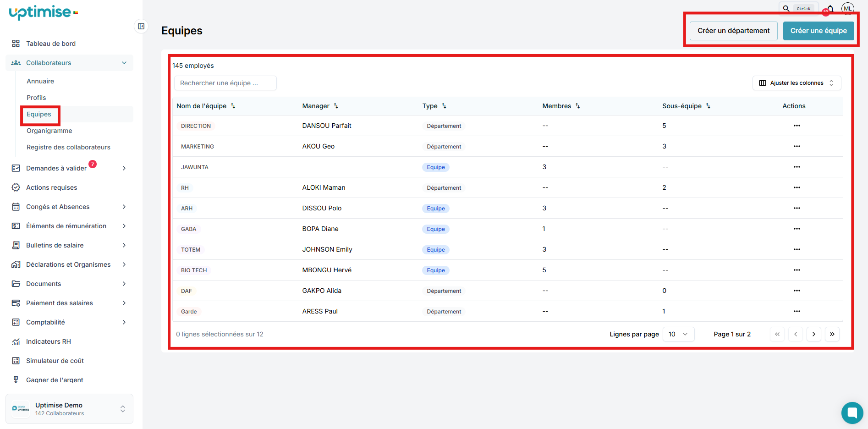Click the JAWUNTA team name tag
The image size is (868, 429).
(195, 167)
